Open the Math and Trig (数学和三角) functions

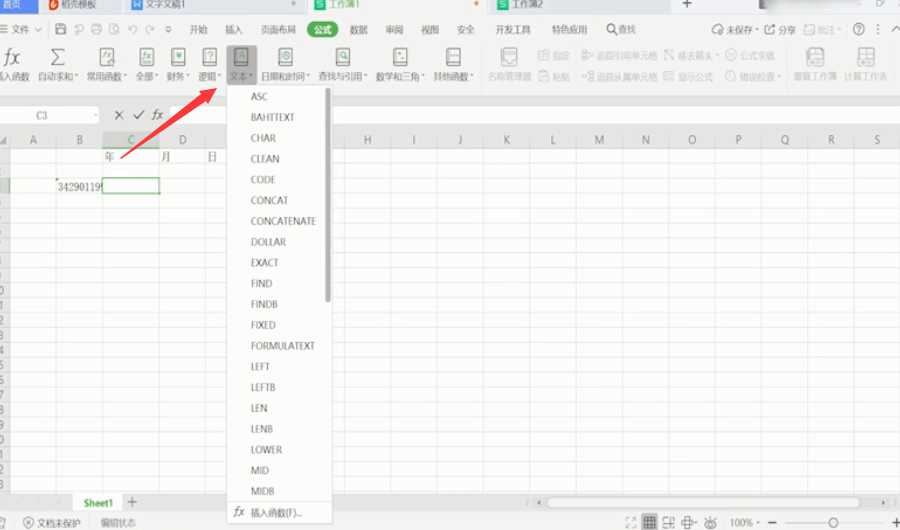click(x=400, y=64)
